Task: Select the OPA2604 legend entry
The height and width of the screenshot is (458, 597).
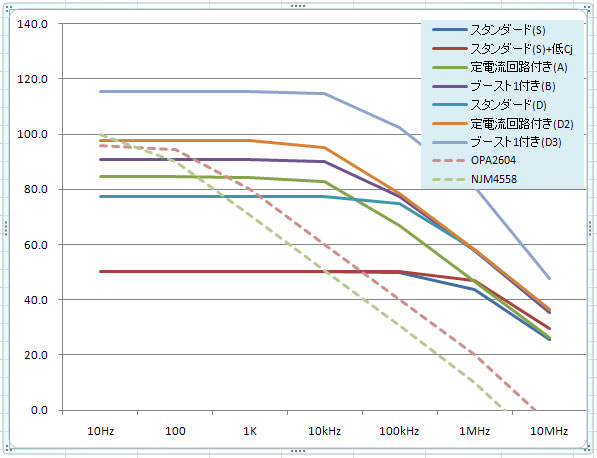Action: coord(474,160)
